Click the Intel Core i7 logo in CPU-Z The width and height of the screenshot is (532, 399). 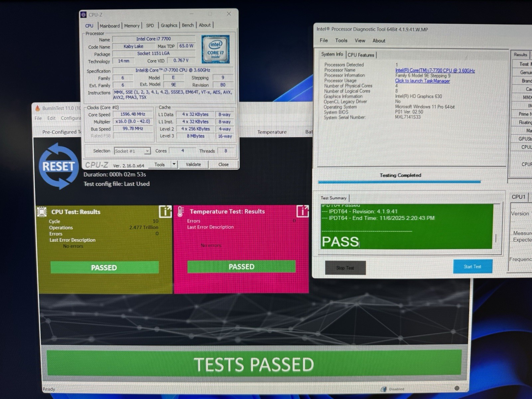(x=215, y=49)
